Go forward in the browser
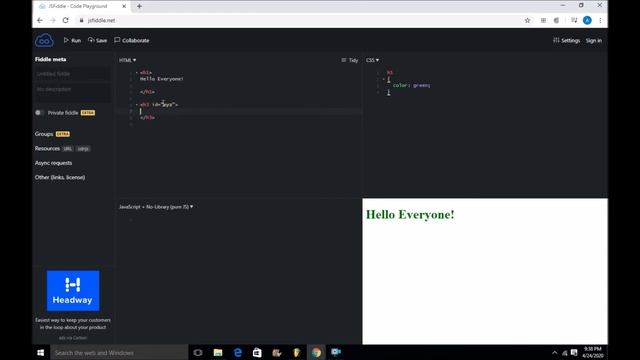640x360 pixels. point(53,20)
